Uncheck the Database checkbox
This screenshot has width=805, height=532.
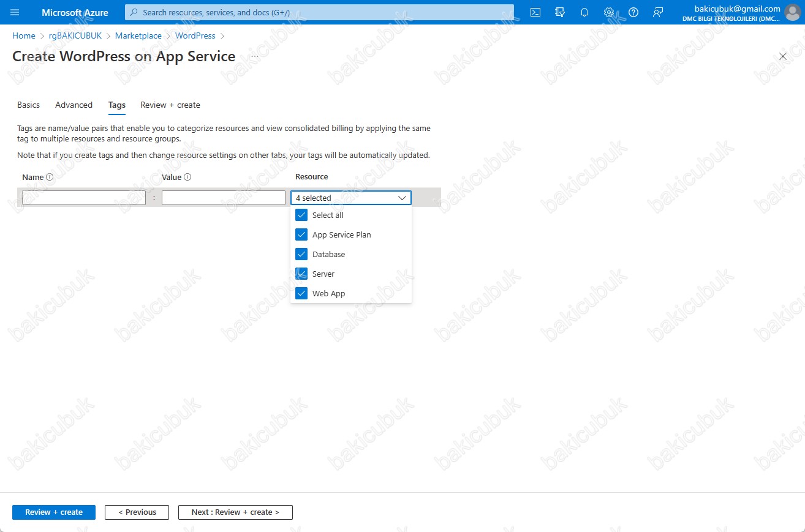301,254
